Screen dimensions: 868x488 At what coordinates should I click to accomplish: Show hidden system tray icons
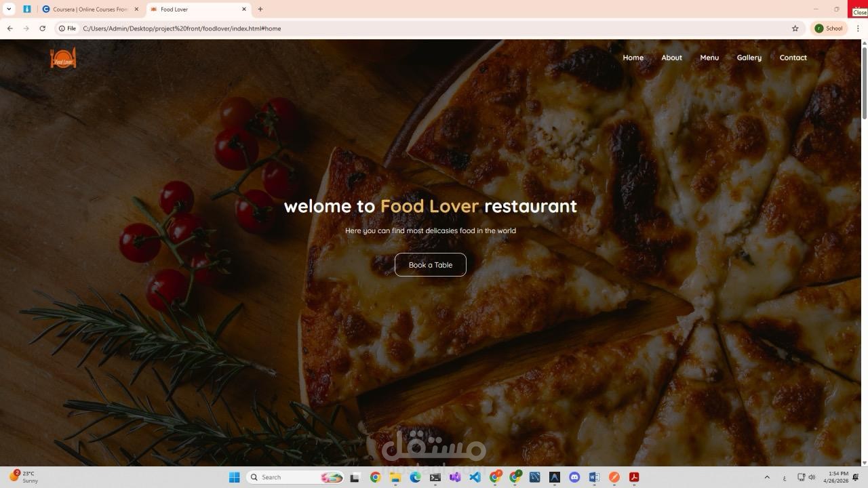(x=767, y=477)
